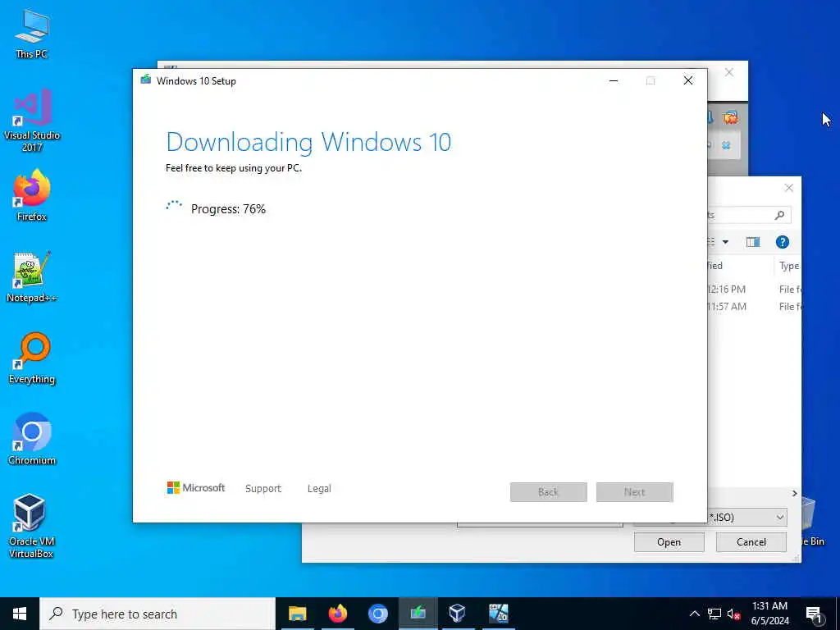Open This PC desktop icon
Viewport: 840px width, 630px height.
(32, 33)
